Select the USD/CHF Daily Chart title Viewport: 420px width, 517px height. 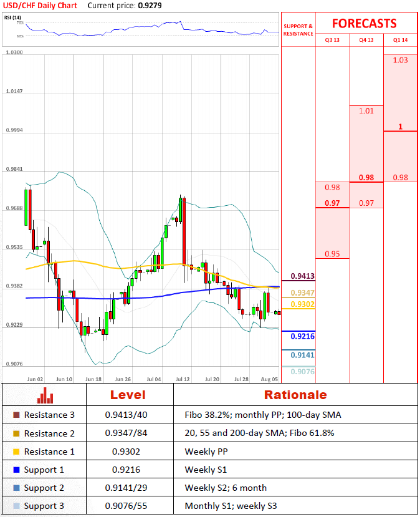coord(40,6)
